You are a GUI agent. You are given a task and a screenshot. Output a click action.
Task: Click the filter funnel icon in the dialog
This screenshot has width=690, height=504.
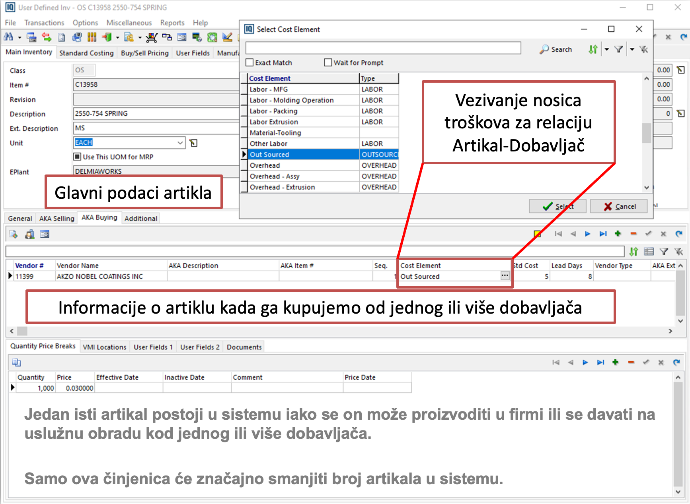coord(619,48)
